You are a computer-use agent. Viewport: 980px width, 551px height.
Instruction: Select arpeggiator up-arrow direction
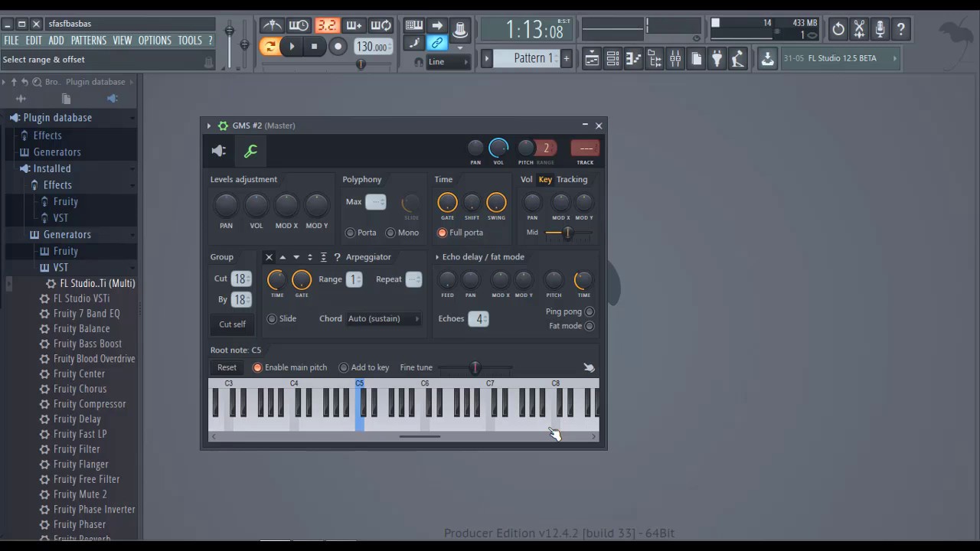click(283, 257)
